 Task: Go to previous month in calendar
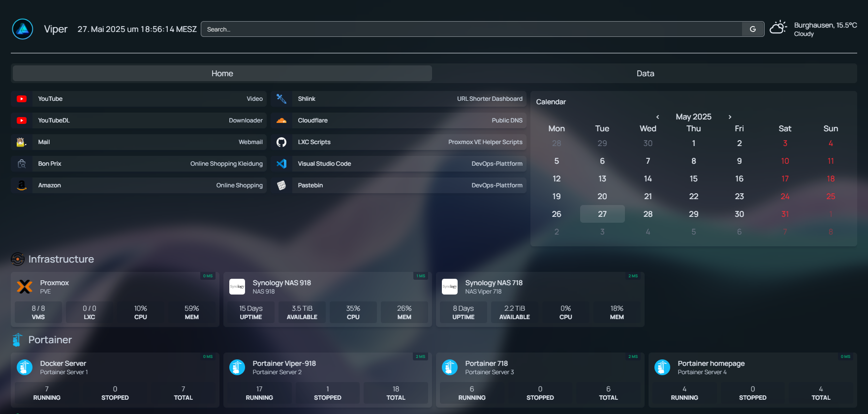pyautogui.click(x=657, y=117)
